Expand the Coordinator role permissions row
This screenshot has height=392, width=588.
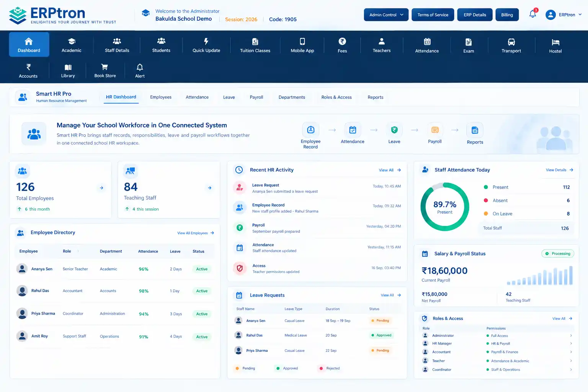tap(498, 370)
